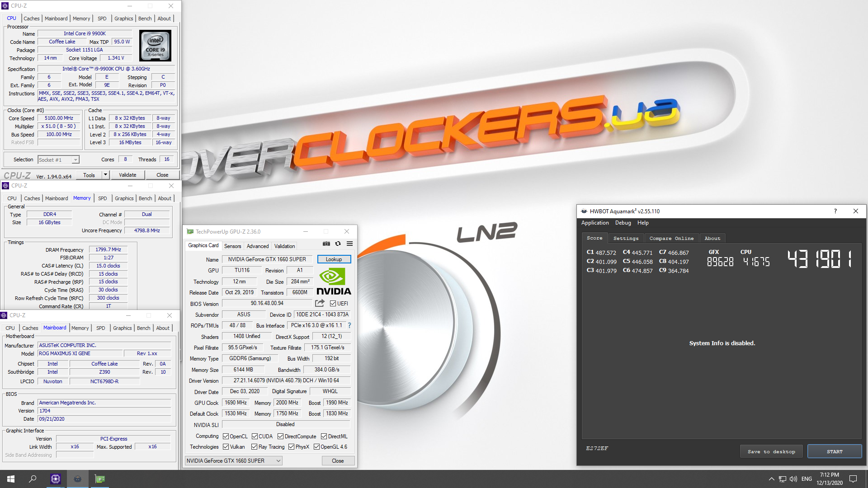Open the SPD tab in CPU-Z Memory window
This screenshot has width=868, height=488.
pyautogui.click(x=103, y=198)
